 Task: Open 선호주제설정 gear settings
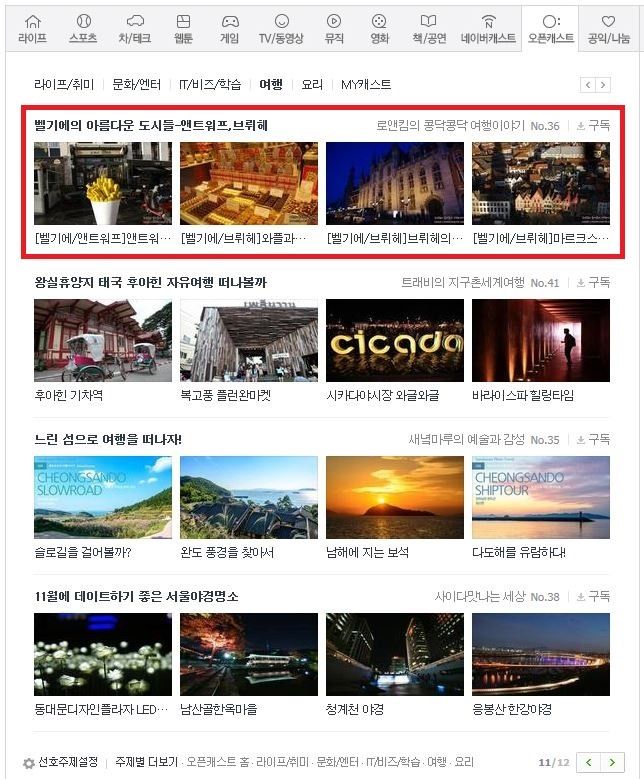(x=61, y=762)
